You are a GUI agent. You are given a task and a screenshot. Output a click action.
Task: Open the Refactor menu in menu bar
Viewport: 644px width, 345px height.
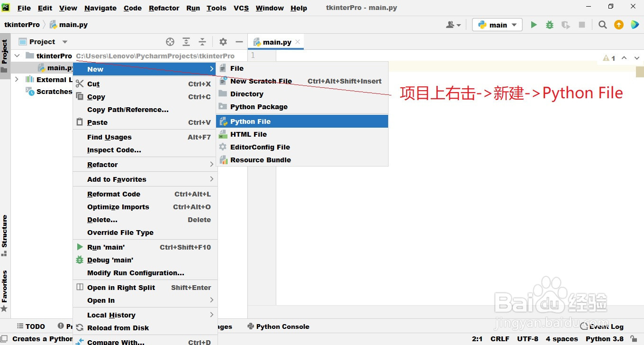point(163,8)
